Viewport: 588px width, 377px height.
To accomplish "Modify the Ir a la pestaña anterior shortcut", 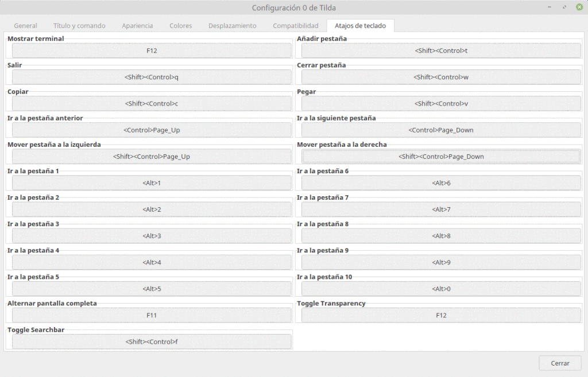I will coord(151,130).
